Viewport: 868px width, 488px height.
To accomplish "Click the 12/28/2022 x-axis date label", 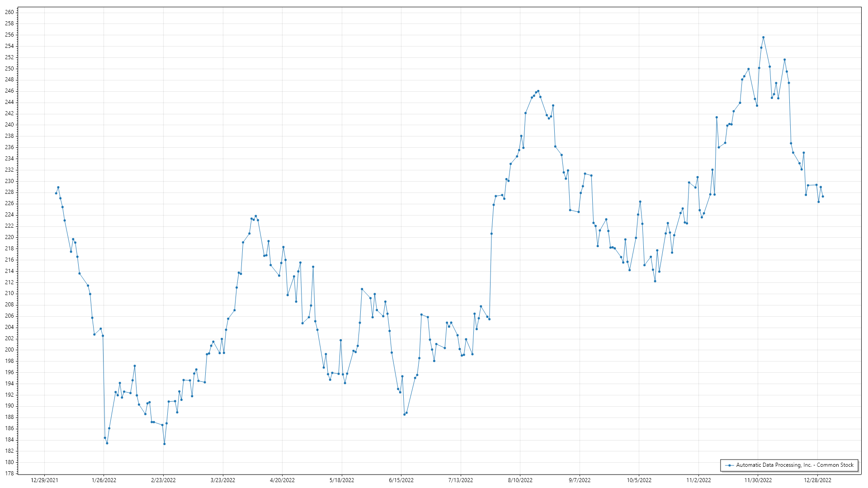I will [x=817, y=480].
